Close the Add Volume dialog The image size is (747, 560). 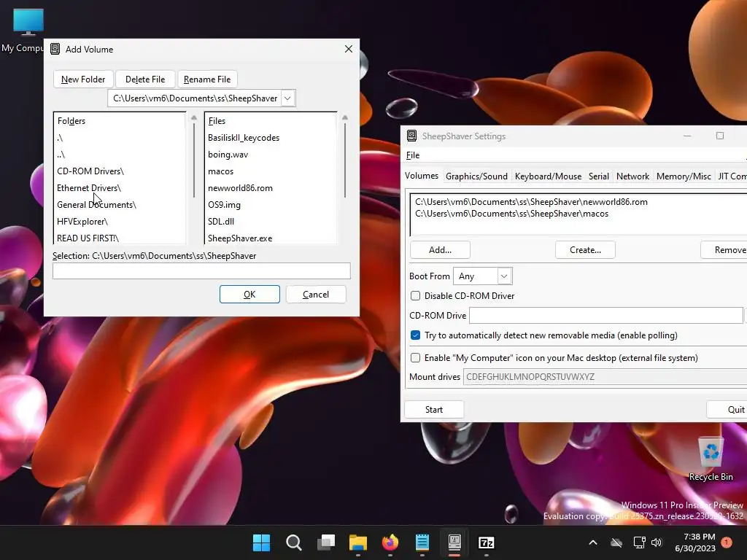click(349, 49)
